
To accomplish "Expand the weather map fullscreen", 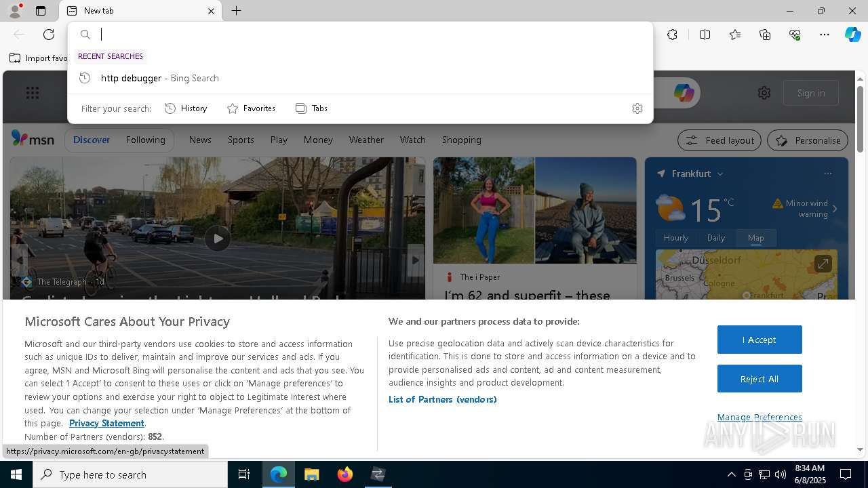I will coord(823,264).
